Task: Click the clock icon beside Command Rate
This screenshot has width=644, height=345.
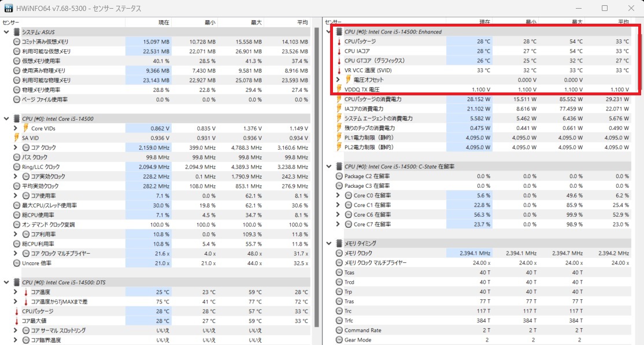Action: [x=339, y=330]
